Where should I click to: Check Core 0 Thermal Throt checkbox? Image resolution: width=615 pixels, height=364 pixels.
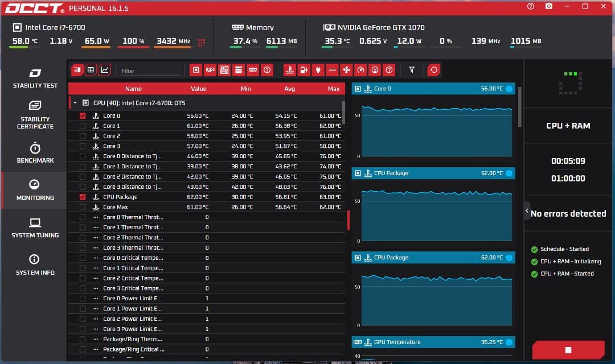point(83,217)
